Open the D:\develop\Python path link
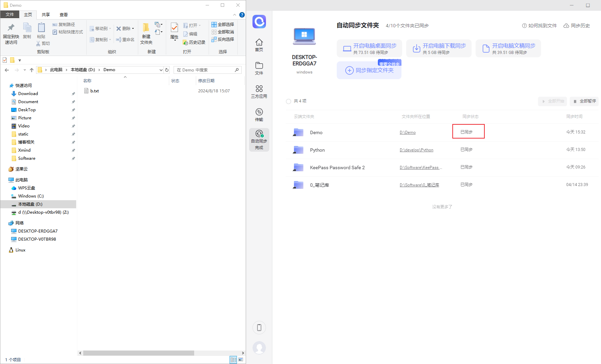The height and width of the screenshot is (364, 601). pyautogui.click(x=416, y=150)
